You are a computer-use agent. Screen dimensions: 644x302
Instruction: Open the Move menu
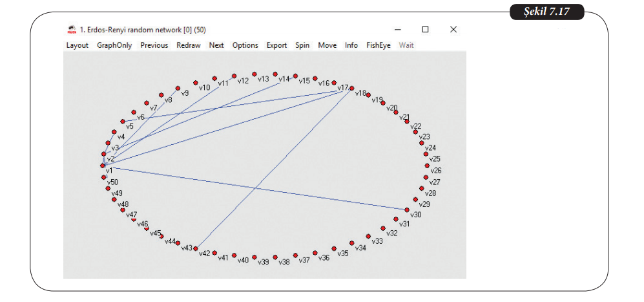[x=327, y=45]
